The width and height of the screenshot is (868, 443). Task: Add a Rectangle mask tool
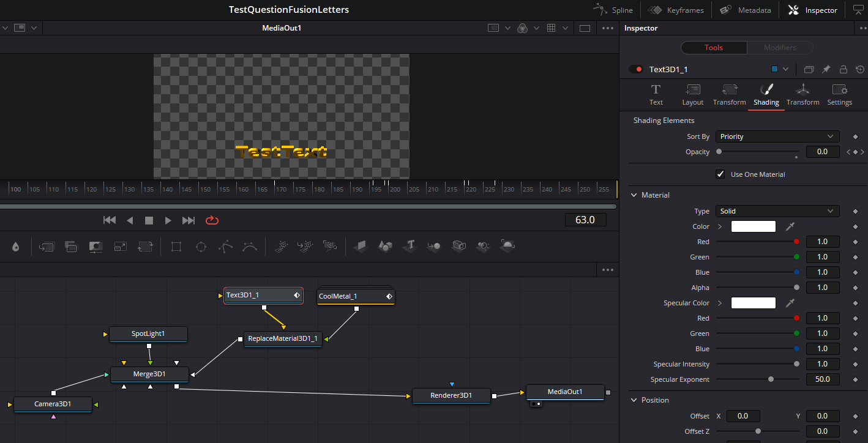(176, 247)
